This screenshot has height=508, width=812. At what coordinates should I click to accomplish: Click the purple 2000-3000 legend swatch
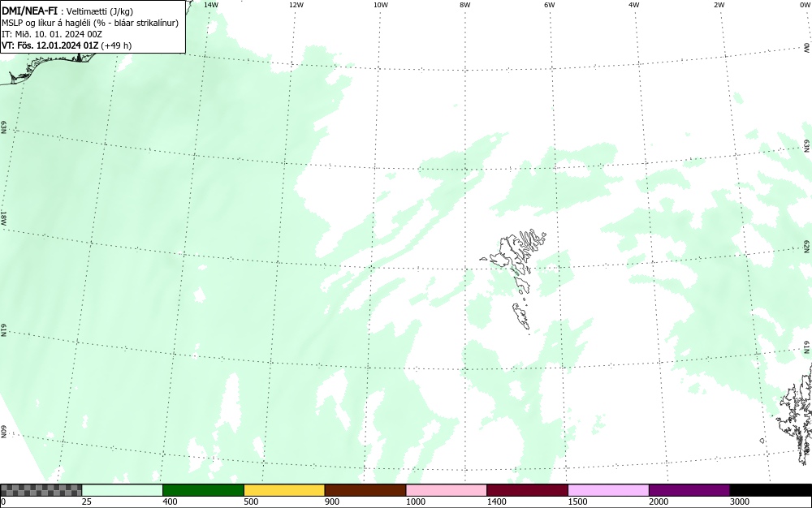pyautogui.click(x=689, y=490)
